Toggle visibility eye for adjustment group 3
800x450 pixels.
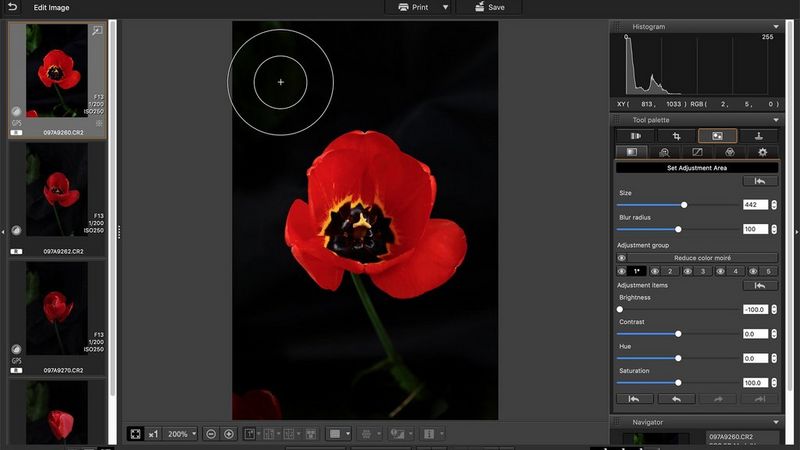688,271
